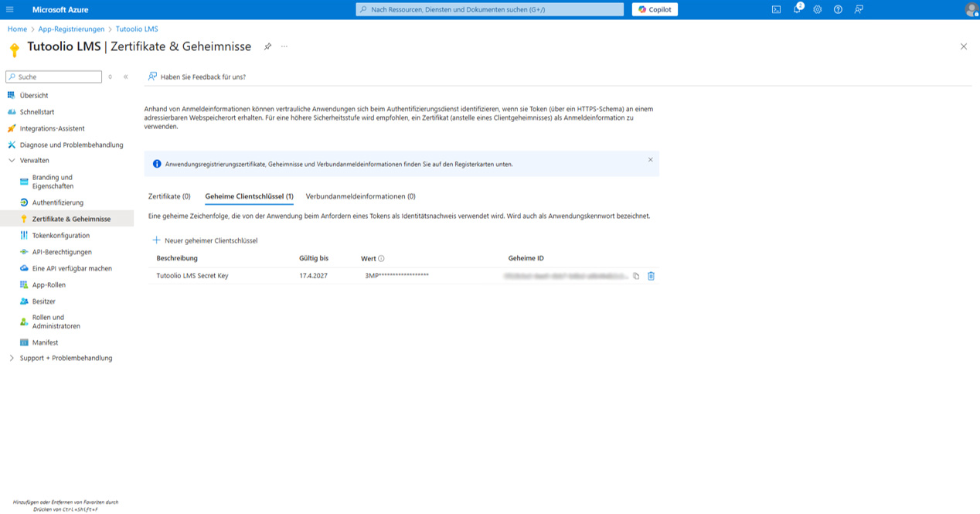
Task: Switch to Geheime Clientschlüssel (1) tab
Action: tap(249, 196)
